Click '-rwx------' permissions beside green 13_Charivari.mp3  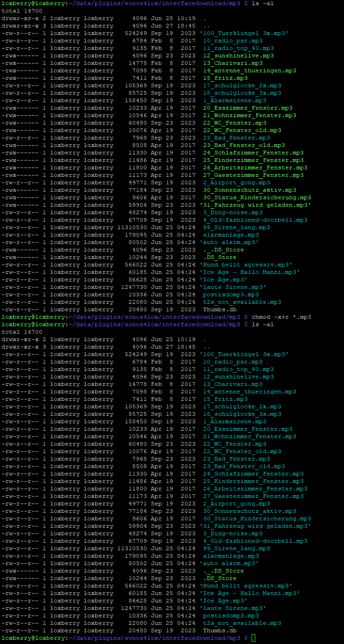click(20, 63)
